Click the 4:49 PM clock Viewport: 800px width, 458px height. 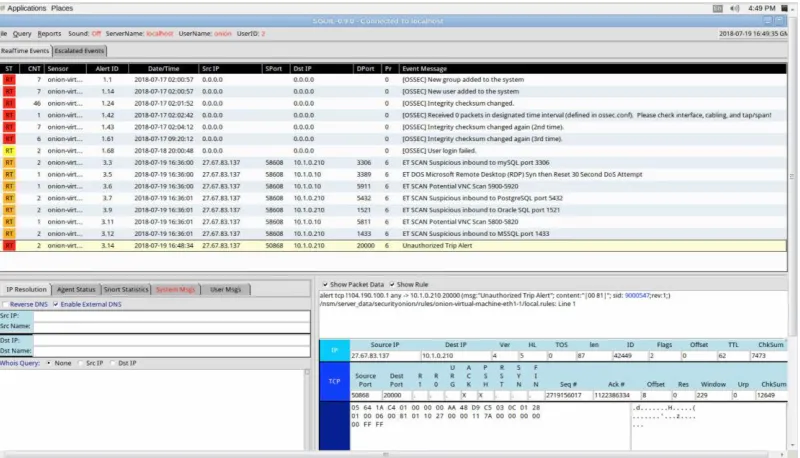(x=762, y=8)
